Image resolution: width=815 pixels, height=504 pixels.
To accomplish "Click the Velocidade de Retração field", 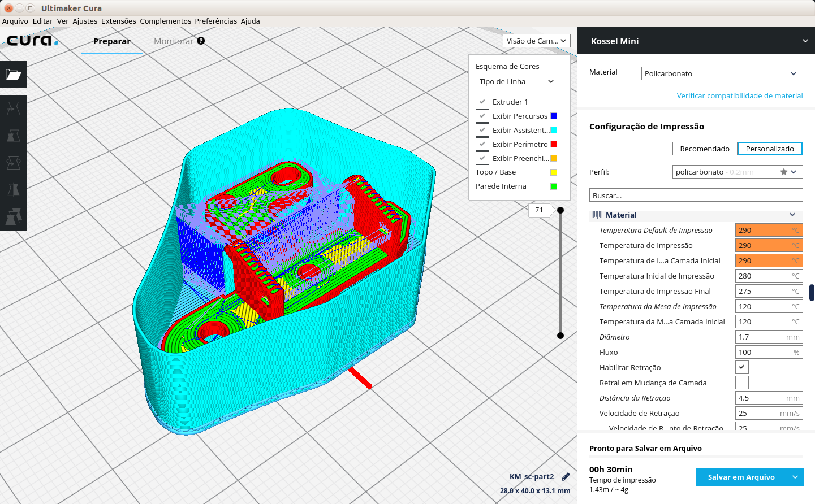I will (769, 413).
